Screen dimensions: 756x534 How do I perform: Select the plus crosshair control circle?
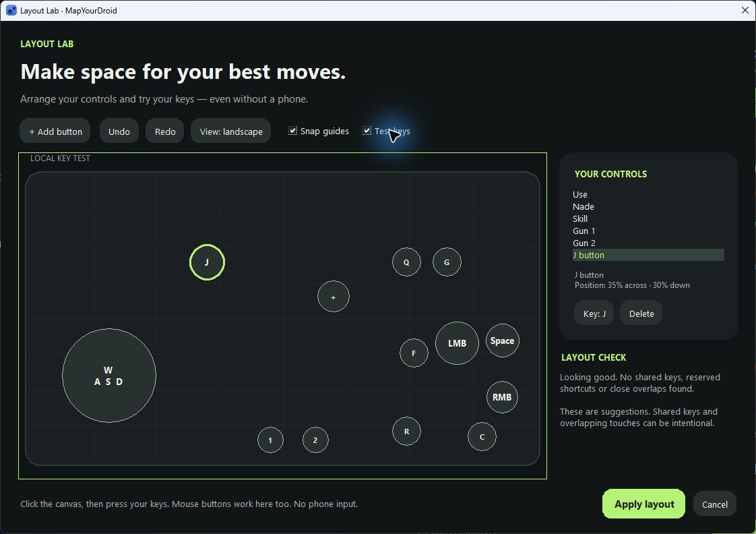click(x=333, y=296)
